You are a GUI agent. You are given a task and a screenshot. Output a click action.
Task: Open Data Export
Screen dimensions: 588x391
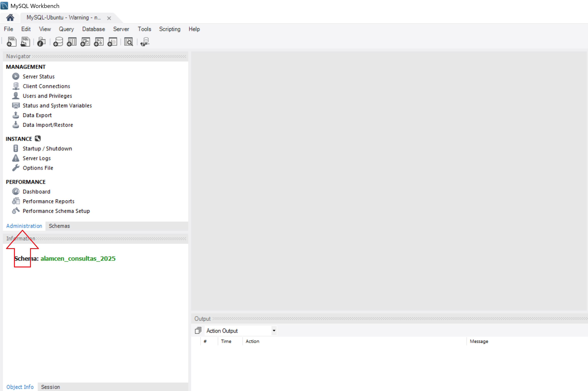click(37, 115)
